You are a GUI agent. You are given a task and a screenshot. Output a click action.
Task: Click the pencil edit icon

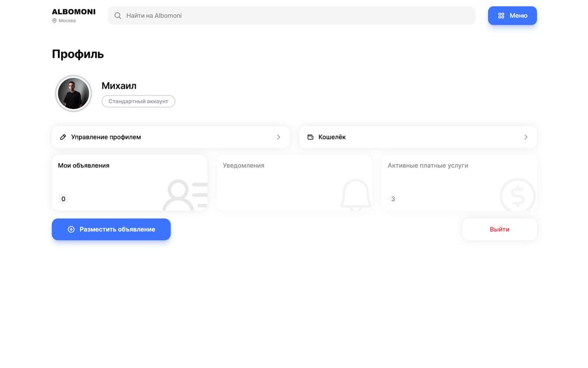coord(63,137)
